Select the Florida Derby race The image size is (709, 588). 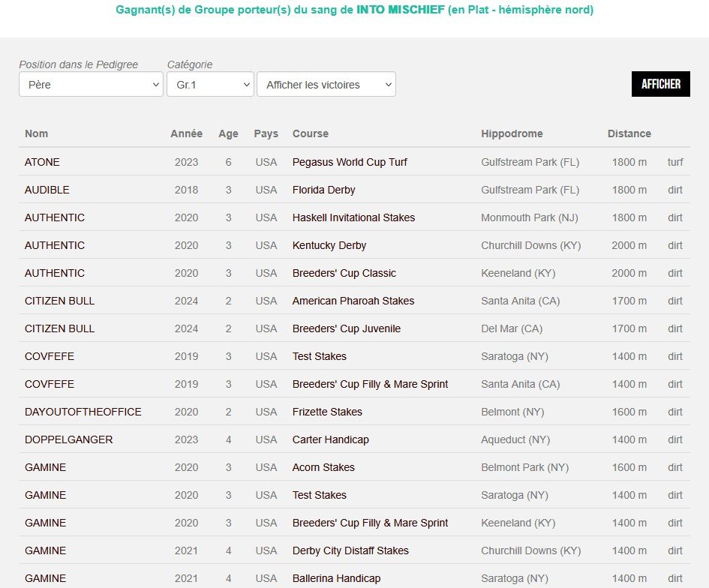324,190
